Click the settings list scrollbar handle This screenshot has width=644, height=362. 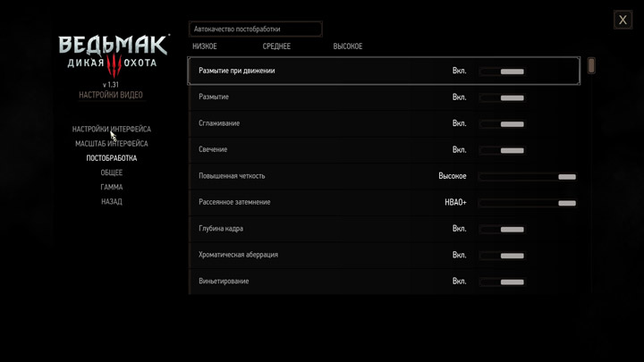(x=591, y=66)
